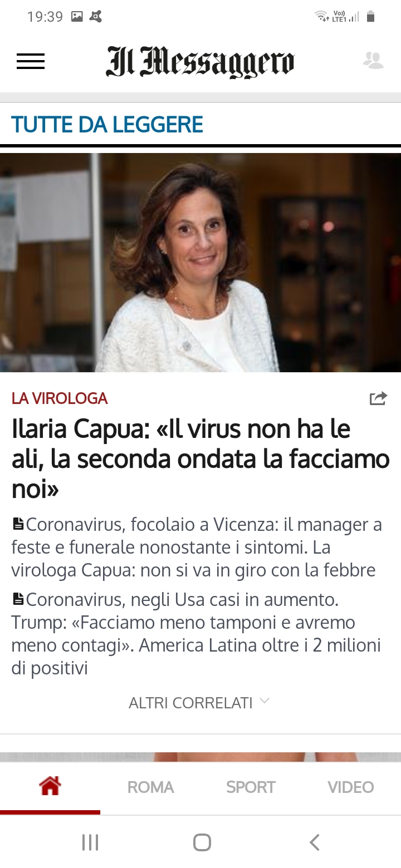This screenshot has width=401, height=868.
Task: Switch to the ROMA tab
Action: point(150,787)
